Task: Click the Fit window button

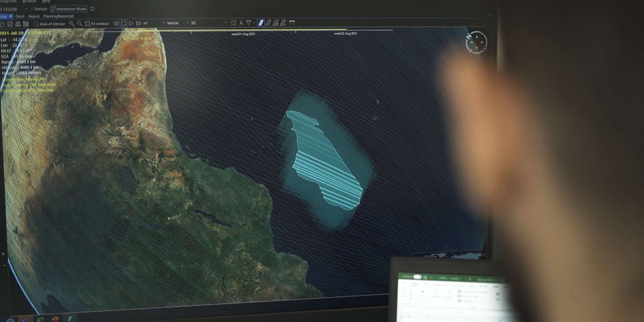Action: coord(97,23)
